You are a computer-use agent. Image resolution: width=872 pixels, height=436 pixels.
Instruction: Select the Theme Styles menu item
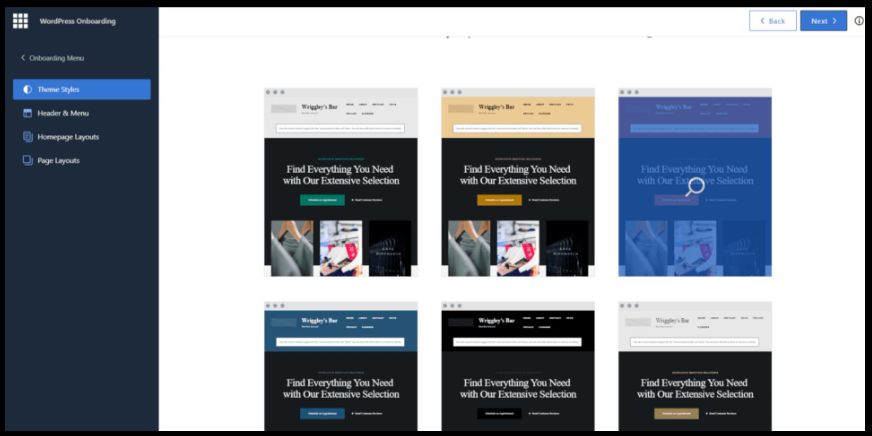point(82,89)
